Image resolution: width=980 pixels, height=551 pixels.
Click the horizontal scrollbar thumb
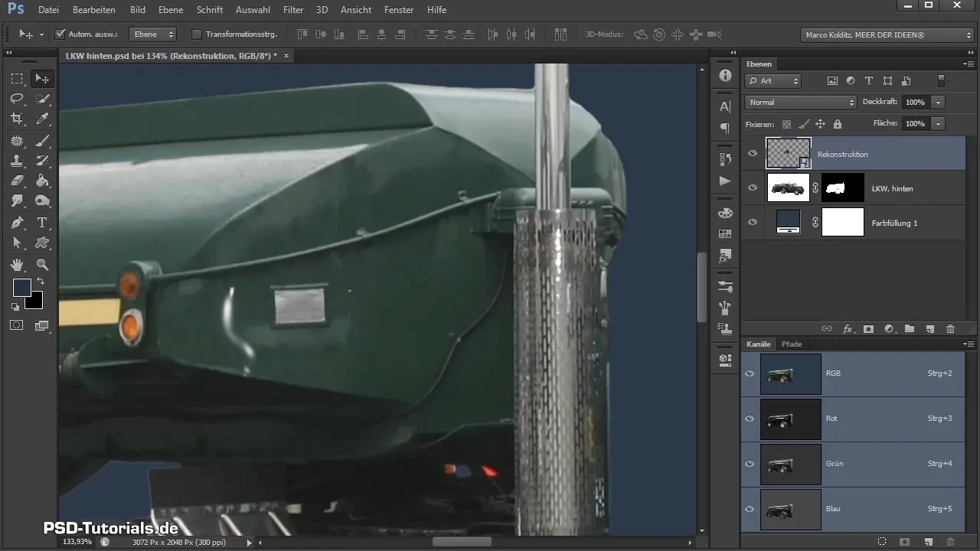(x=462, y=542)
